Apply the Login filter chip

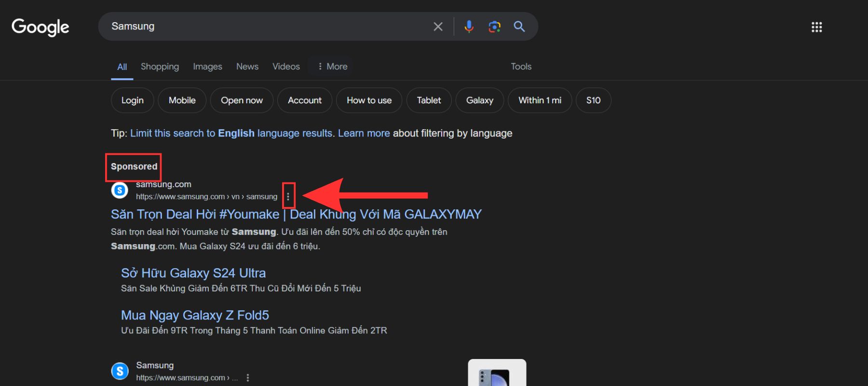[x=133, y=100]
